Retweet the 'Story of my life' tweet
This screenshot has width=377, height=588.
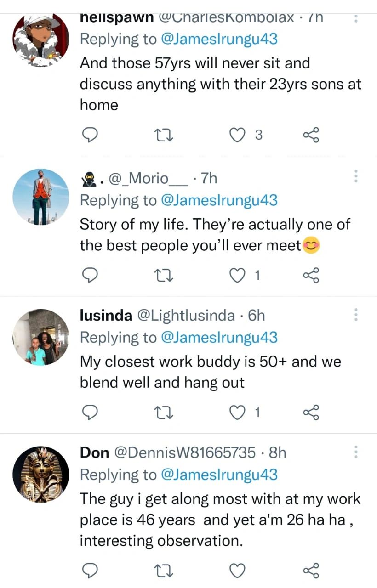pyautogui.click(x=163, y=275)
